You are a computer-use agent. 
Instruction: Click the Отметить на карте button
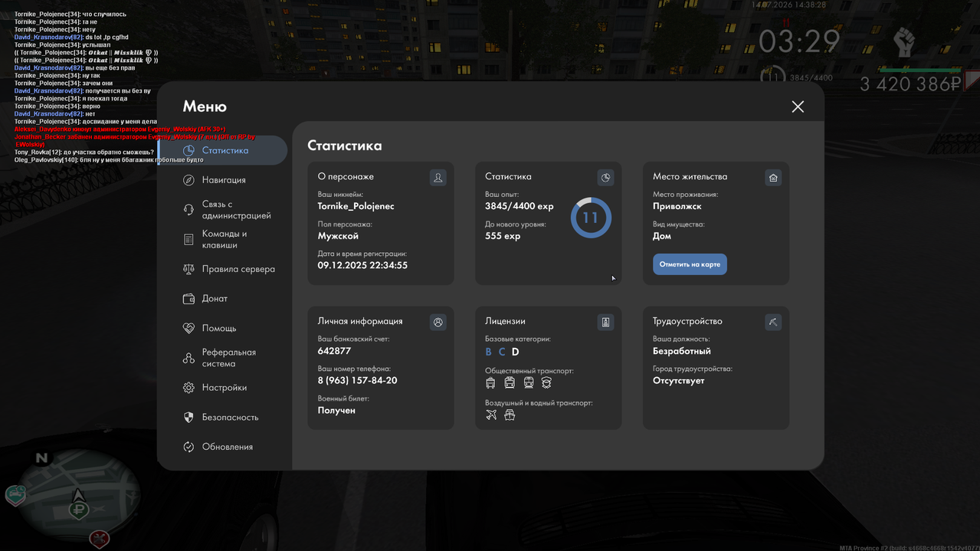point(690,264)
